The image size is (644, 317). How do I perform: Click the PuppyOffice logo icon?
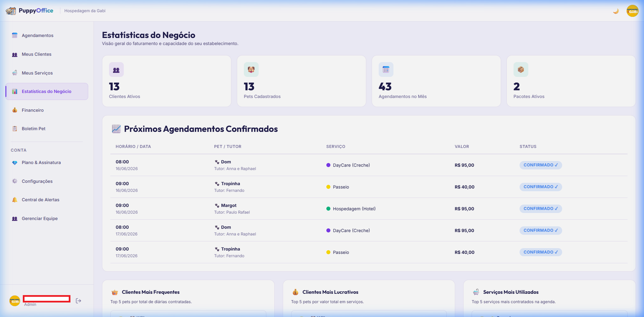point(11,11)
